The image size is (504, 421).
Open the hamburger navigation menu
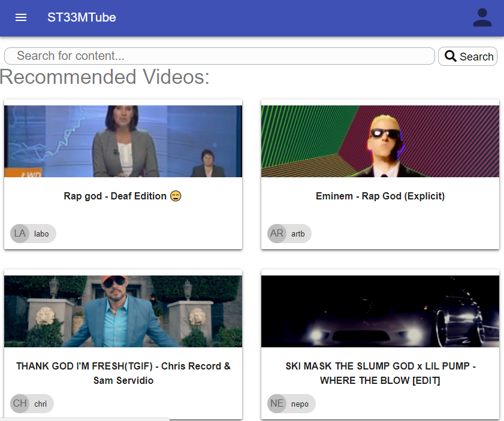click(x=21, y=17)
